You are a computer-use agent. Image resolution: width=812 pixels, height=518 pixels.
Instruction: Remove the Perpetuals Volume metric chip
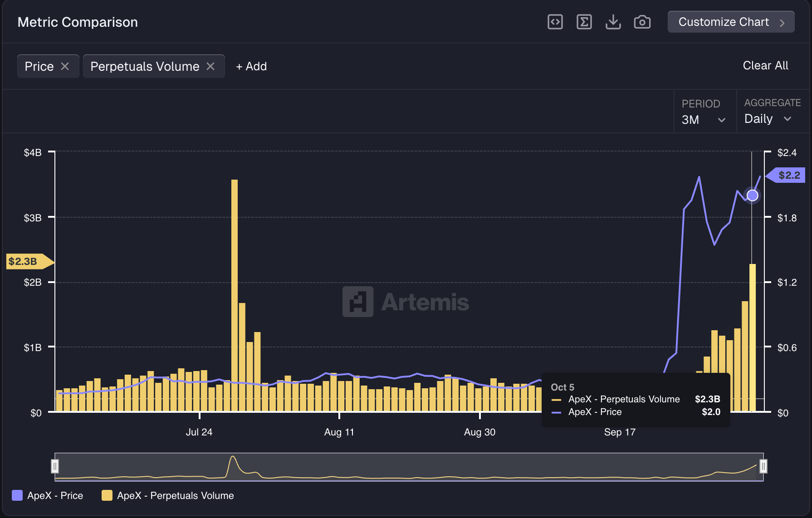tap(210, 66)
